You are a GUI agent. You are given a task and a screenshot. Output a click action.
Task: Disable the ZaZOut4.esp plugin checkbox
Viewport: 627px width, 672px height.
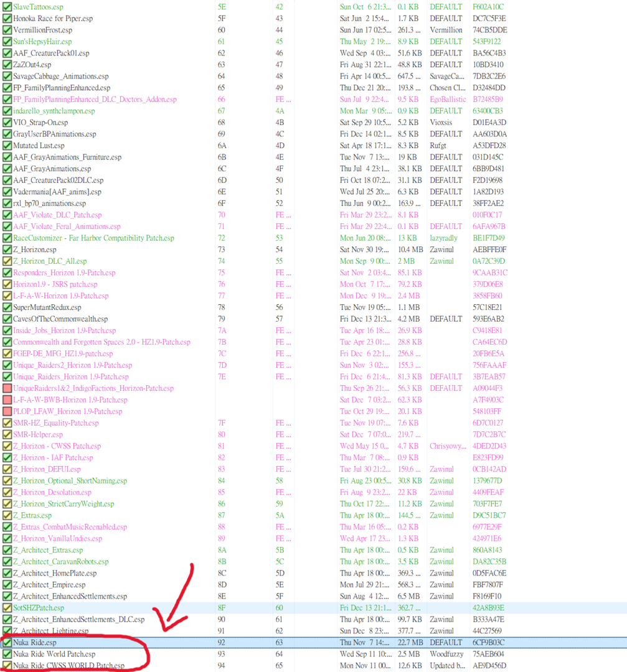click(7, 65)
